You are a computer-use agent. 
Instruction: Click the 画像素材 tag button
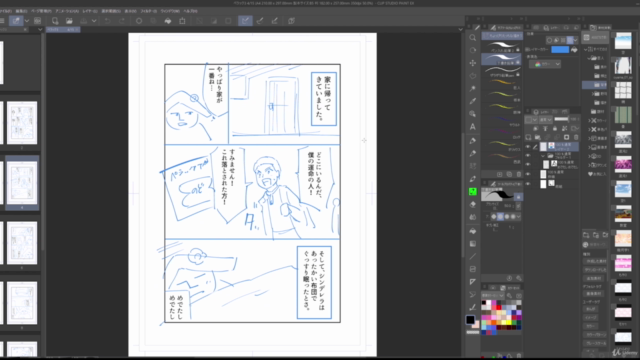pos(593,293)
